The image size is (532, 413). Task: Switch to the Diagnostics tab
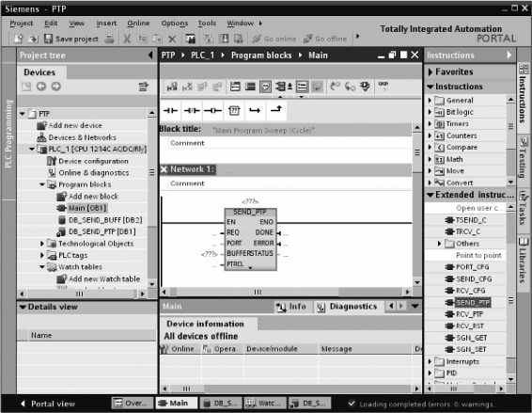click(x=348, y=307)
